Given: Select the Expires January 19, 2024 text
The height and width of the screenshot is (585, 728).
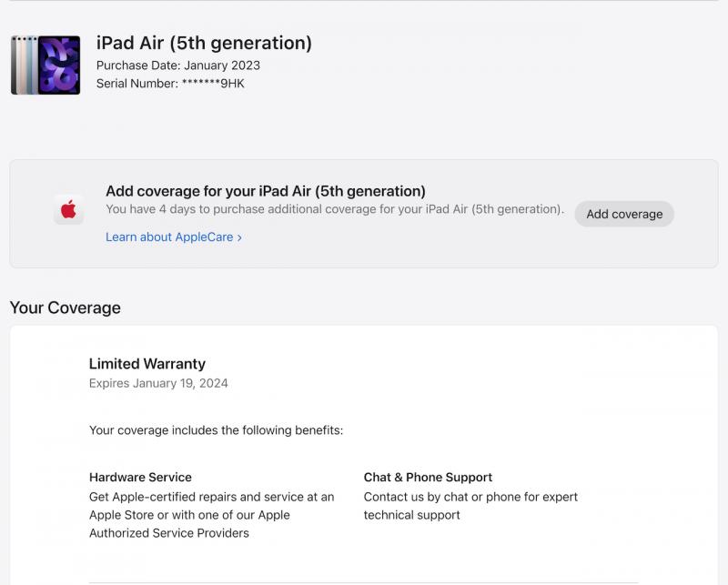Looking at the screenshot, I should pos(158,384).
